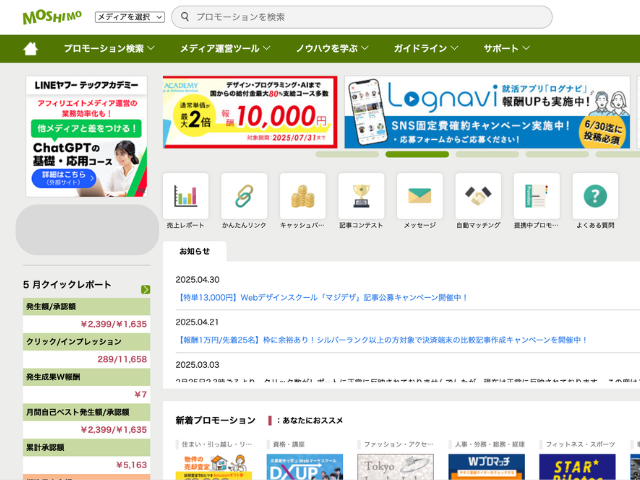Open the キャッシュバック coins icon

(x=303, y=196)
